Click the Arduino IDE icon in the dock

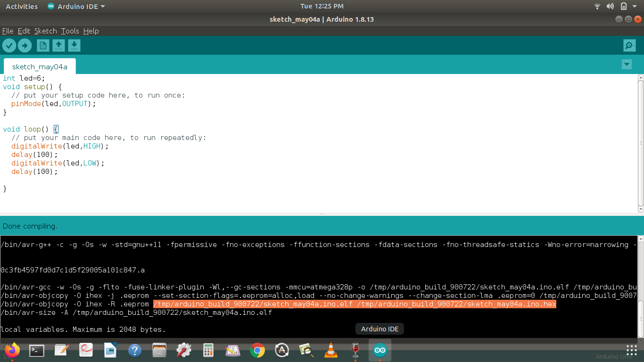380,350
